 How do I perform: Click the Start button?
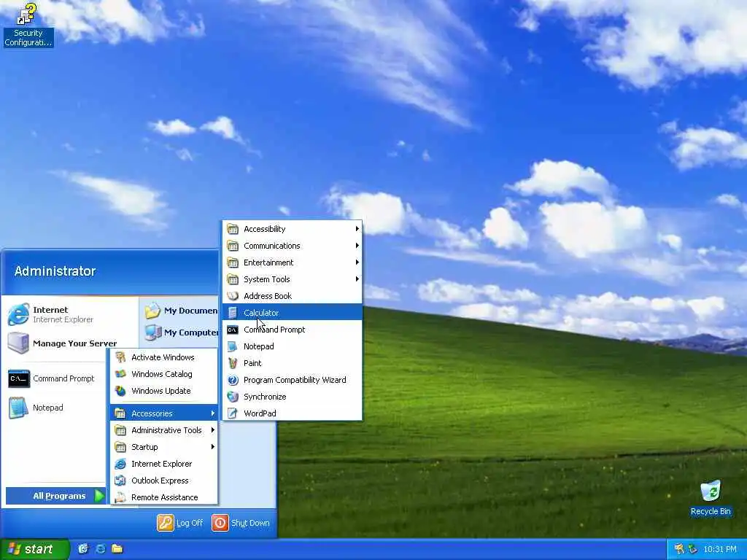pos(35,549)
